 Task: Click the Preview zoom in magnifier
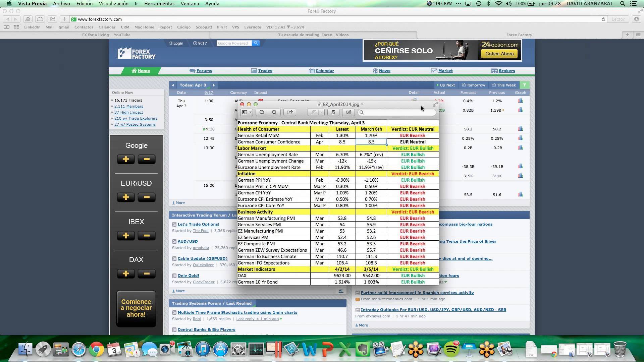pos(274,113)
